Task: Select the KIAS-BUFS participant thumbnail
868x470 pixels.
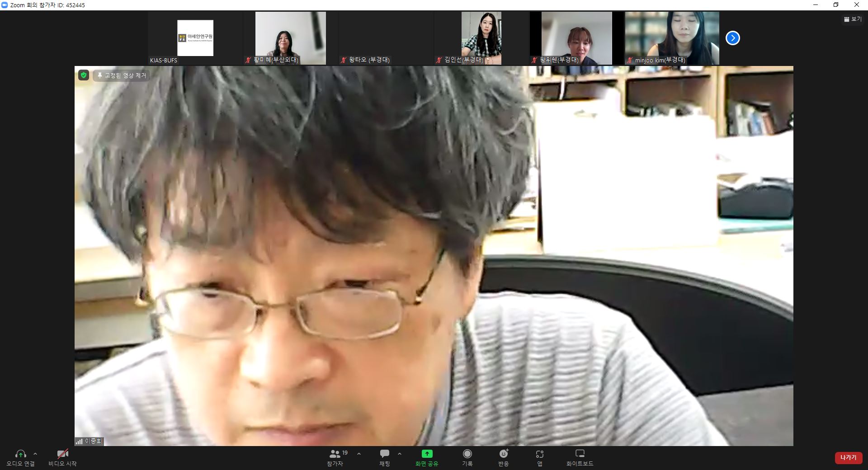Action: point(195,38)
